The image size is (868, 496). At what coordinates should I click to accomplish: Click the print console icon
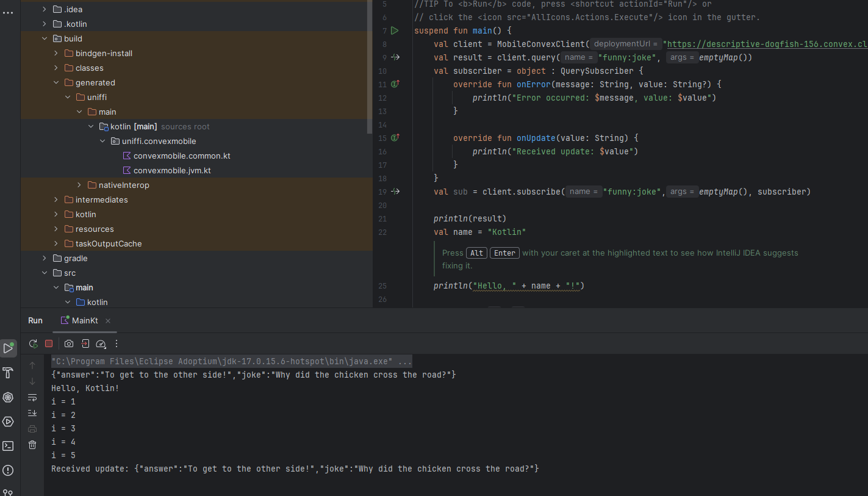pos(32,429)
